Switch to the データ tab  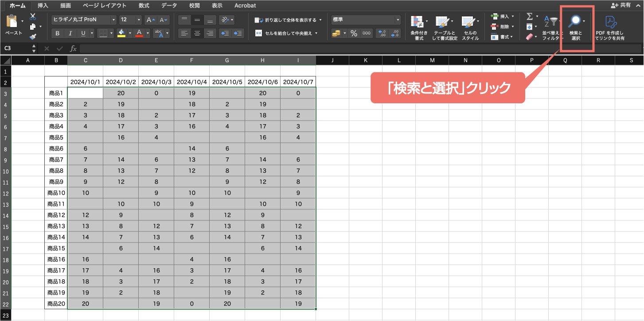point(169,5)
